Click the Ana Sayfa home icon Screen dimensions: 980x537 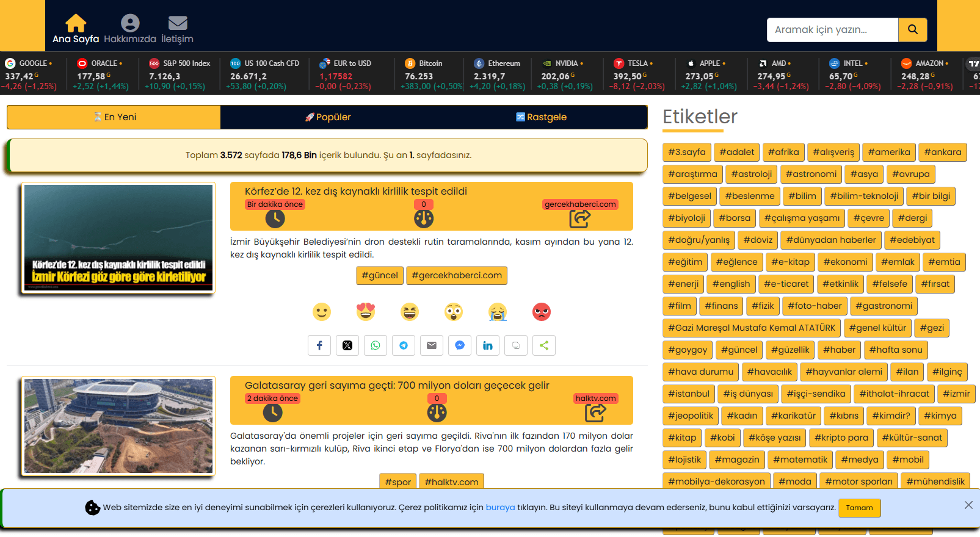[76, 23]
